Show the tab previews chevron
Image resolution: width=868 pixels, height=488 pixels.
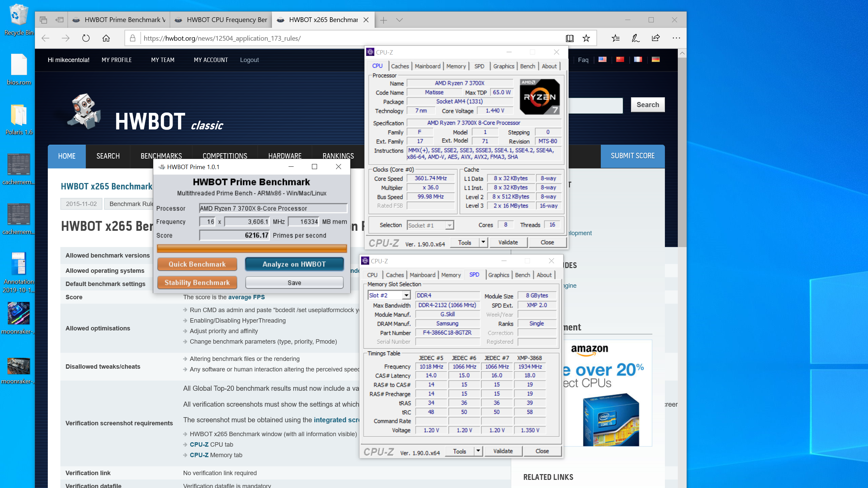point(399,20)
